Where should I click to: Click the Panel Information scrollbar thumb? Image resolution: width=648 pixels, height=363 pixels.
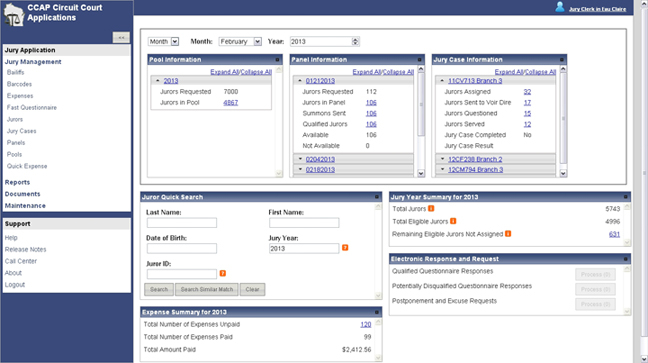[421, 104]
